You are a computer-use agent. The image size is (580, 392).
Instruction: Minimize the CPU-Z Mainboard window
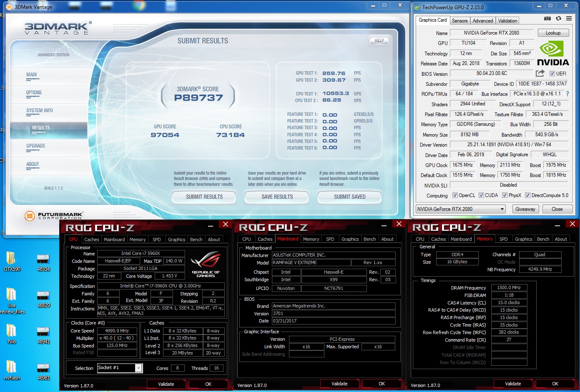[384, 225]
